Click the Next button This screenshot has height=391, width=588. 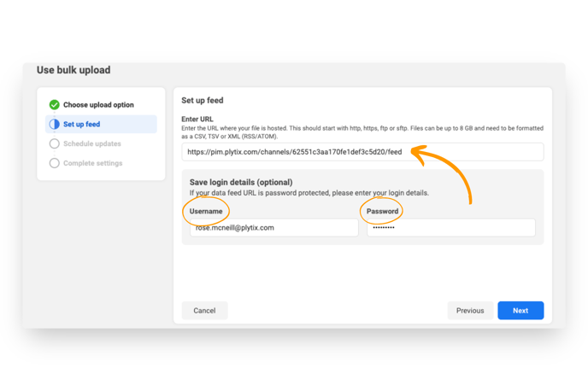point(520,311)
